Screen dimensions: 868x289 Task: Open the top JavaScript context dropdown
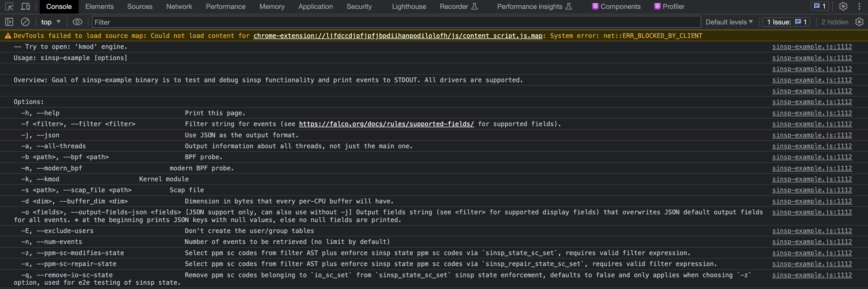pyautogui.click(x=51, y=22)
